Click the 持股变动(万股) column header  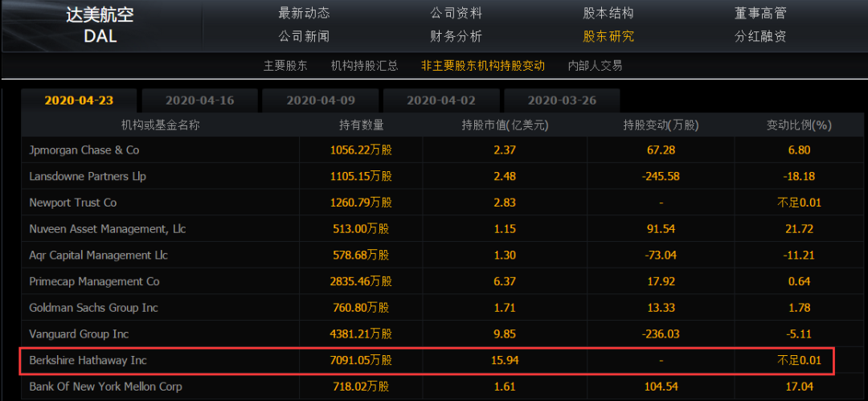point(661,125)
